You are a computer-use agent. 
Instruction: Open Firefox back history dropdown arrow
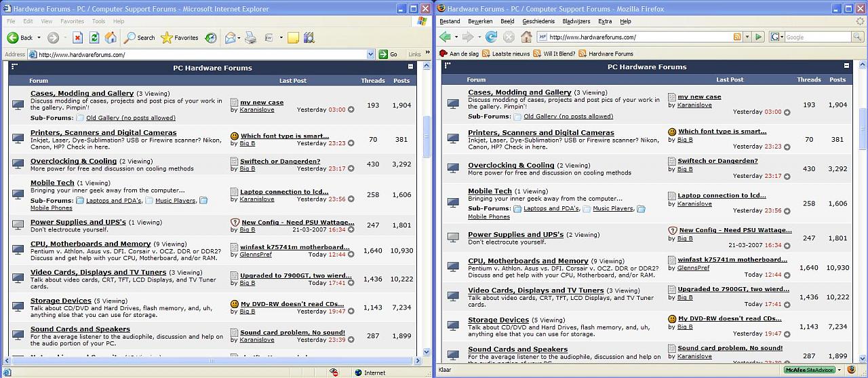pos(456,37)
